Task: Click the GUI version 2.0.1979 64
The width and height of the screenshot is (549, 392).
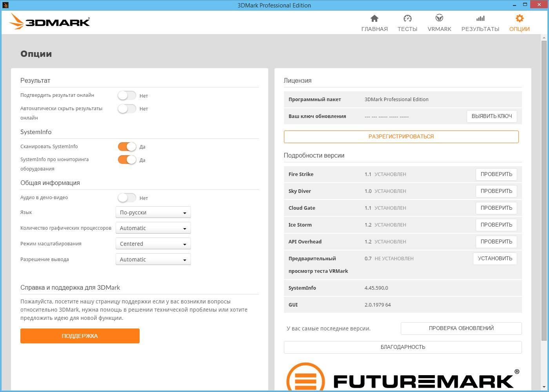Action: (378, 305)
